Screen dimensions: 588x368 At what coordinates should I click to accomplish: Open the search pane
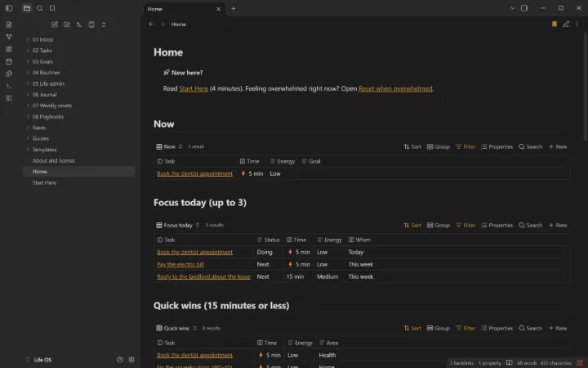[39, 8]
